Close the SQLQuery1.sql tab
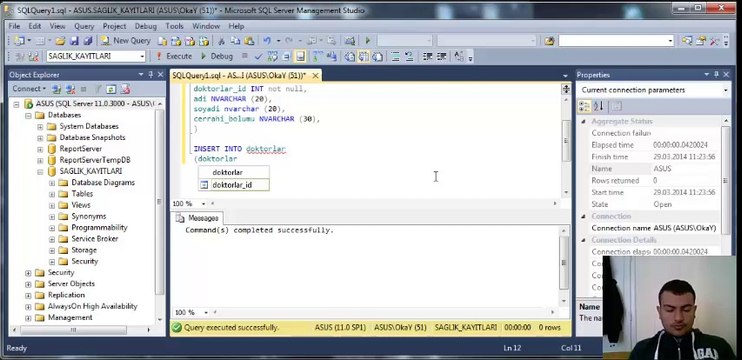Screen dimensions: 742x360 (316, 75)
